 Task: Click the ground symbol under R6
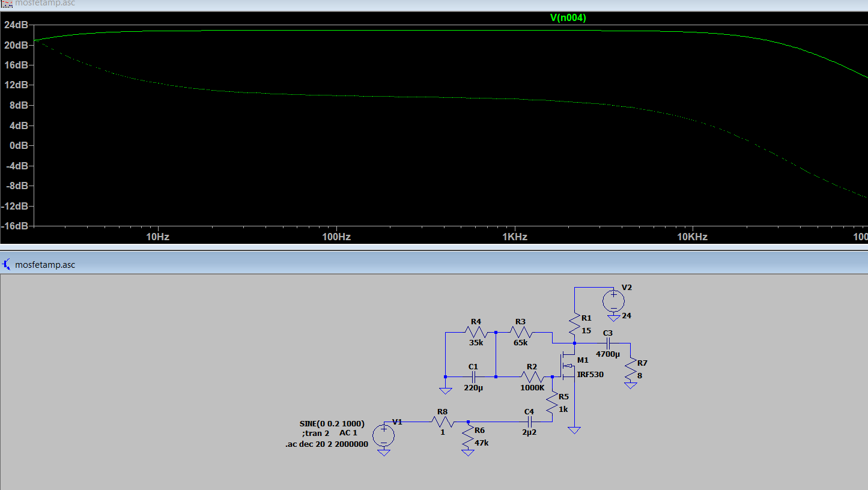(468, 453)
